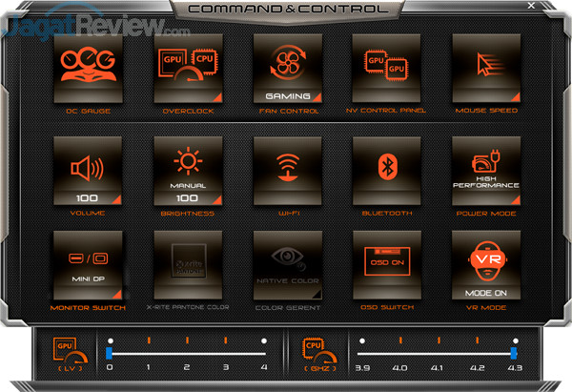This screenshot has width=572, height=392.
Task: Open the Mouse Speed tile
Action: point(486,68)
